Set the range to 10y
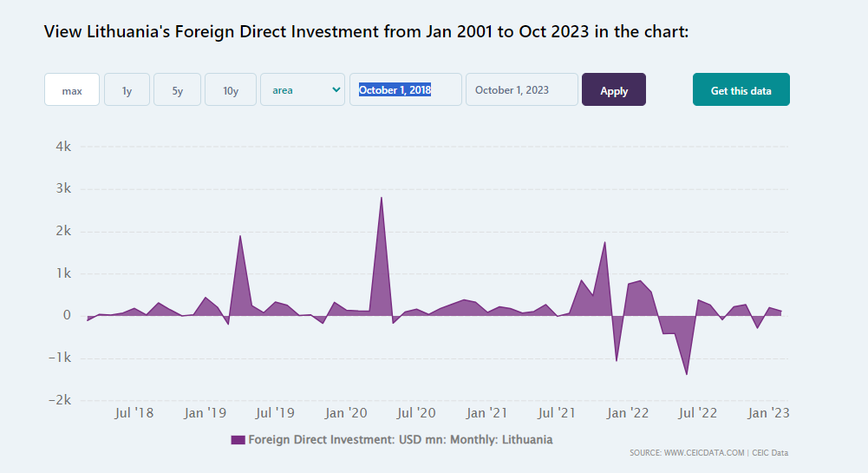 click(x=231, y=90)
